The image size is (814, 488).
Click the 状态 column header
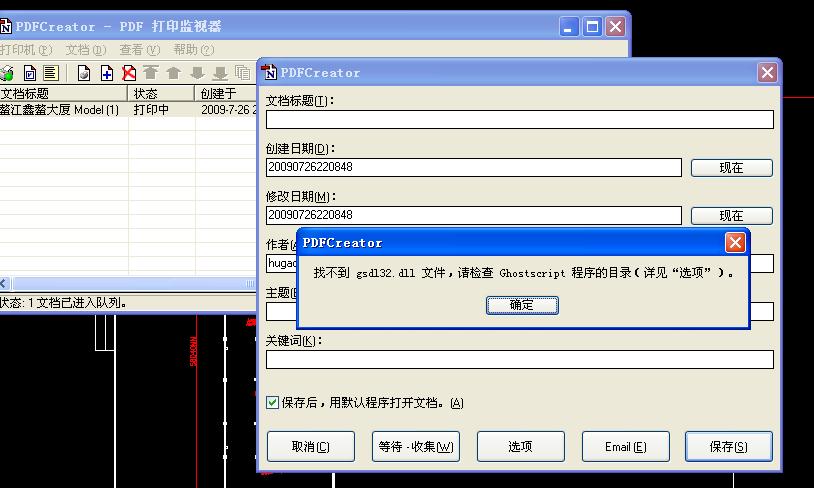click(x=161, y=93)
